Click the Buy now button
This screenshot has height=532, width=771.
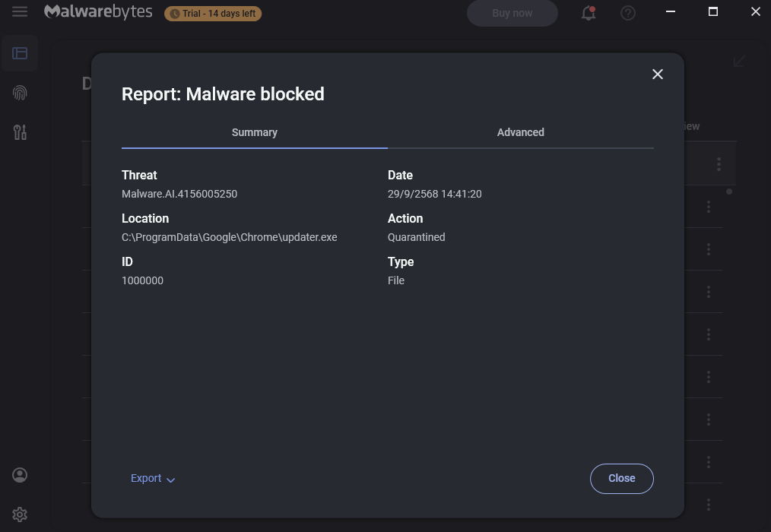coord(512,13)
